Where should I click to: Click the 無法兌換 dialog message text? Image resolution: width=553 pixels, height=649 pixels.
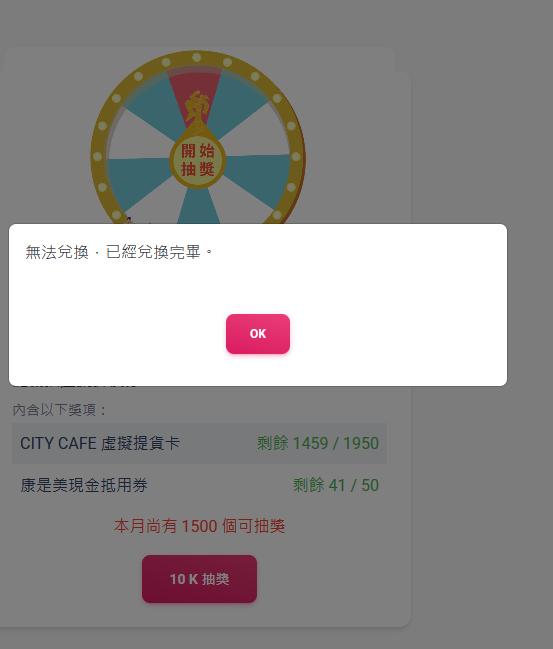119,252
